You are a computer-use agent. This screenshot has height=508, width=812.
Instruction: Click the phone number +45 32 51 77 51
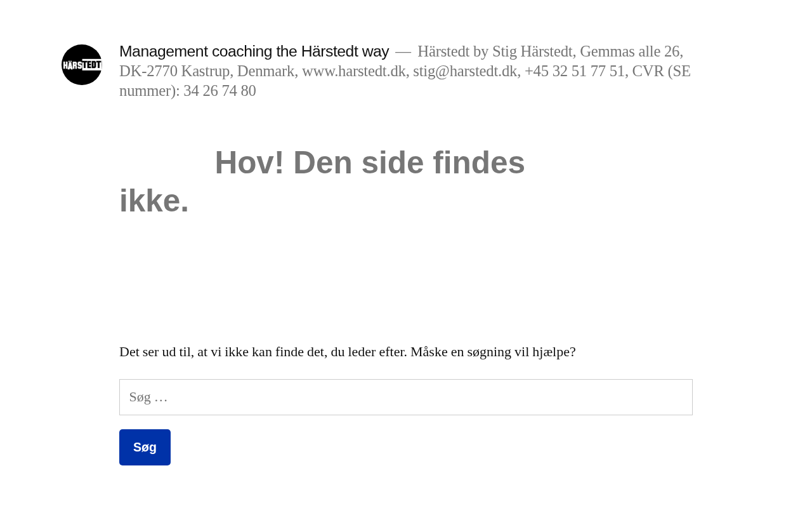(575, 71)
